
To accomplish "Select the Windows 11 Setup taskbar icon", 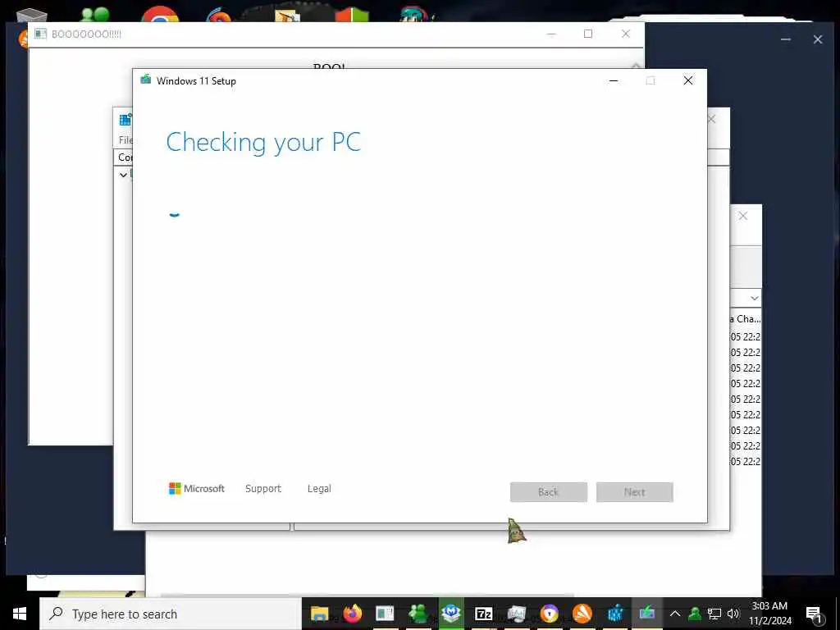I will pos(647,614).
